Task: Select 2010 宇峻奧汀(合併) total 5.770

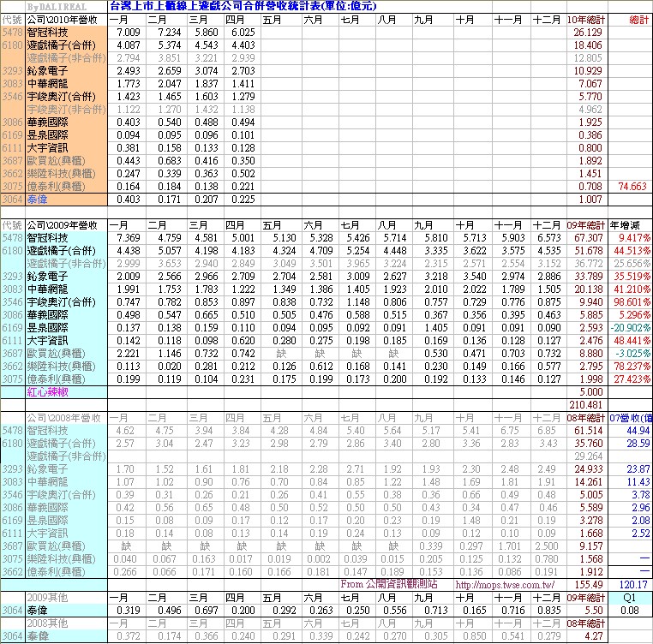Action: click(590, 97)
